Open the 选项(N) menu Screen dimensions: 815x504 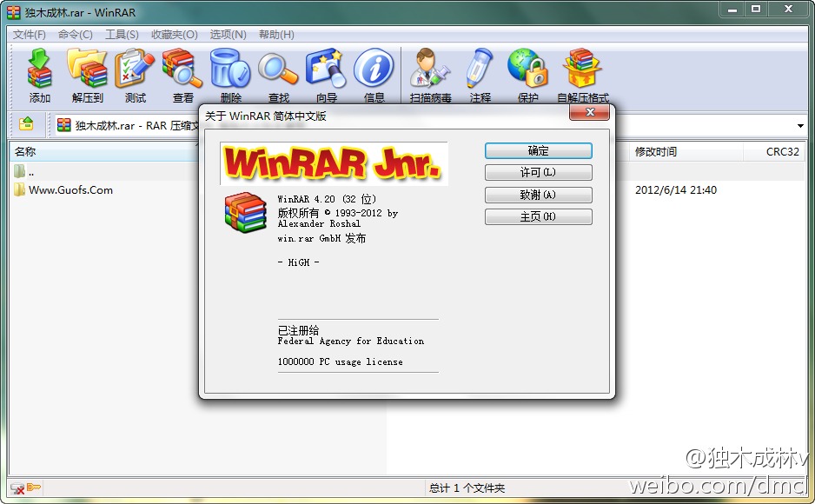[x=229, y=34]
